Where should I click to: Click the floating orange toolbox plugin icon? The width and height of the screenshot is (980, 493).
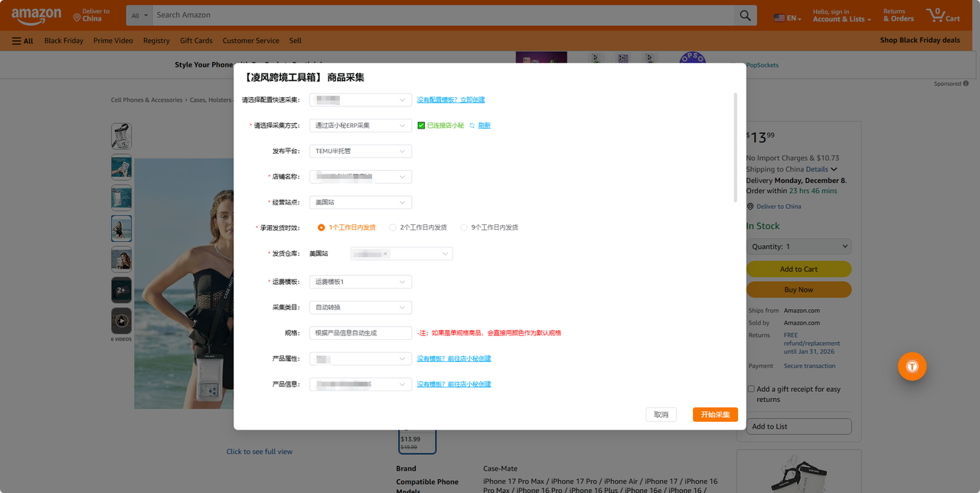[x=912, y=366]
